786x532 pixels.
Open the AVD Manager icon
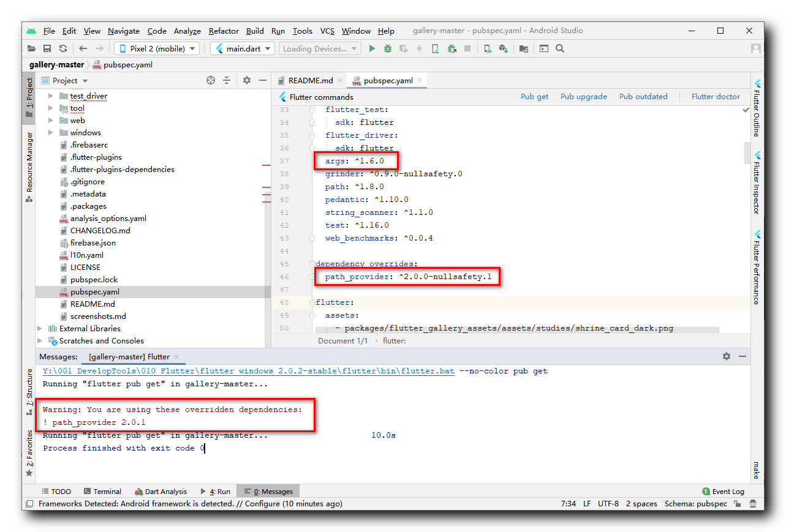[488, 48]
